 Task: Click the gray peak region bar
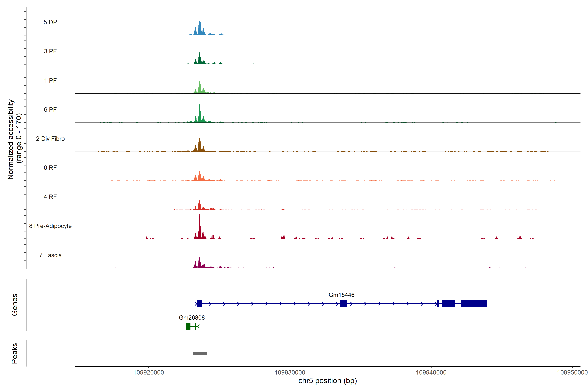click(200, 353)
